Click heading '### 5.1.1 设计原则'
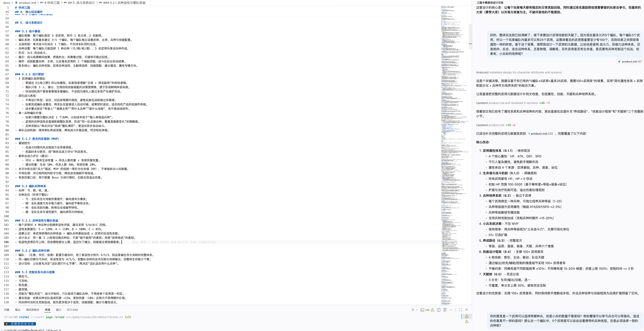Image resolution: width=644 pixels, height=331 pixels. tap(29, 74)
